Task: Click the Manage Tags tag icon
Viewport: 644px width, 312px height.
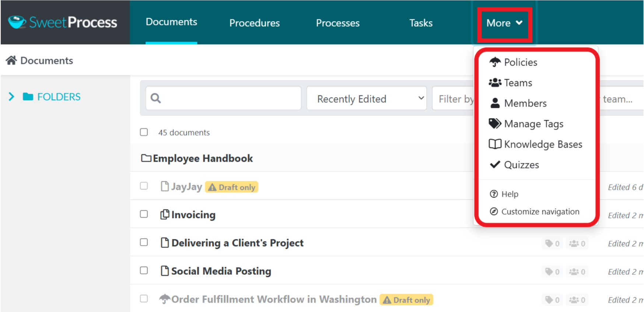Action: [495, 124]
